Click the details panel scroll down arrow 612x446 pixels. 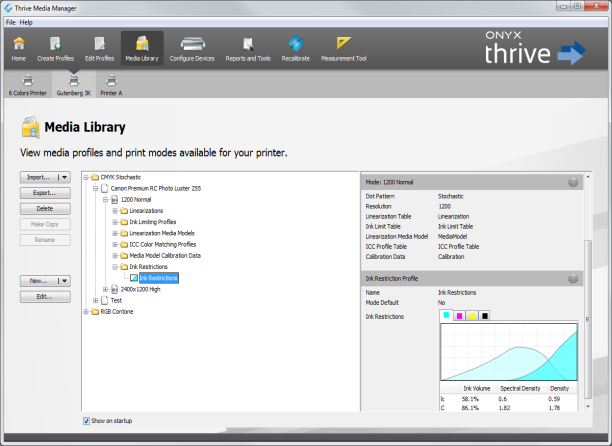pyautogui.click(x=587, y=407)
